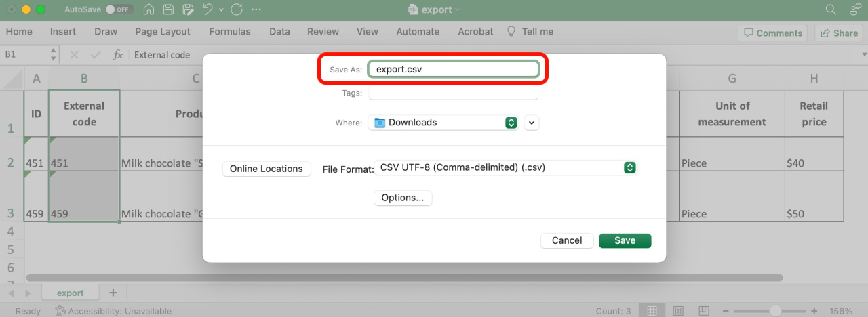Click the green Save button
This screenshot has width=868, height=317.
tap(625, 240)
